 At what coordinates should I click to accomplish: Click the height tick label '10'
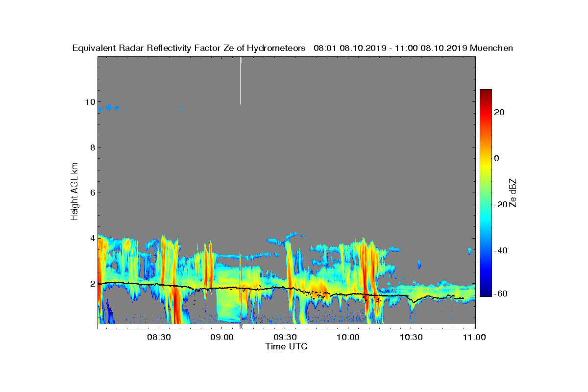pos(89,102)
